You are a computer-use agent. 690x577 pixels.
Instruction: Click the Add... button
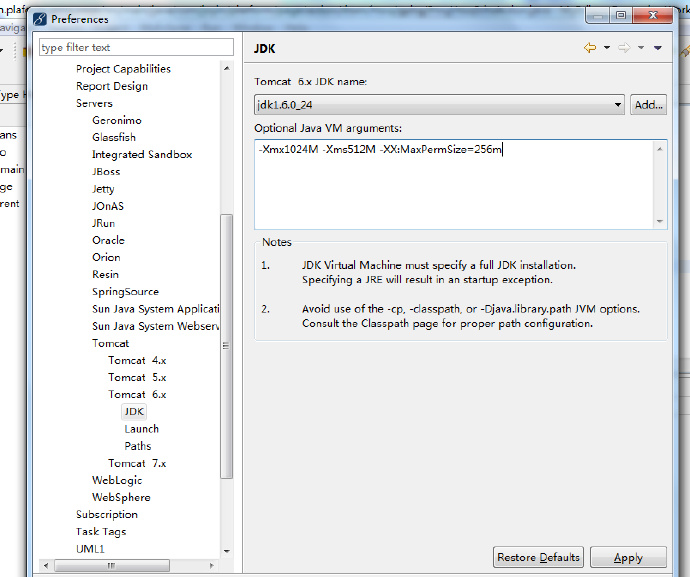click(648, 105)
